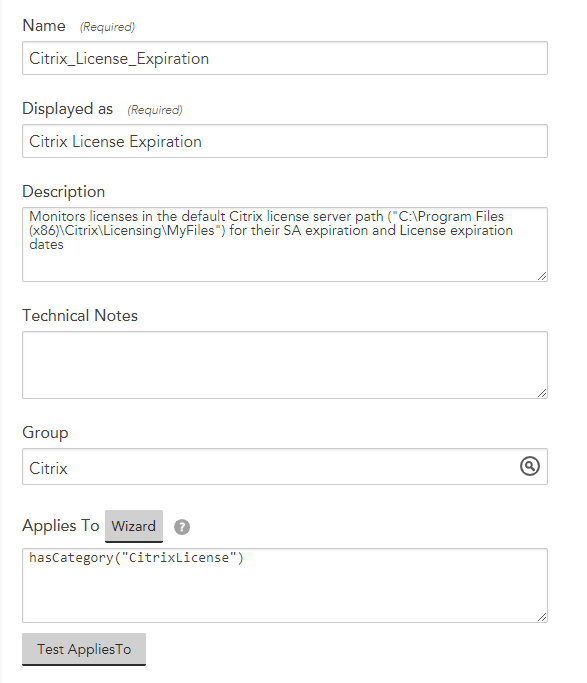Screen dimensions: 587x683
Task: Click the hasCategory Applies To expression box
Action: point(285,585)
